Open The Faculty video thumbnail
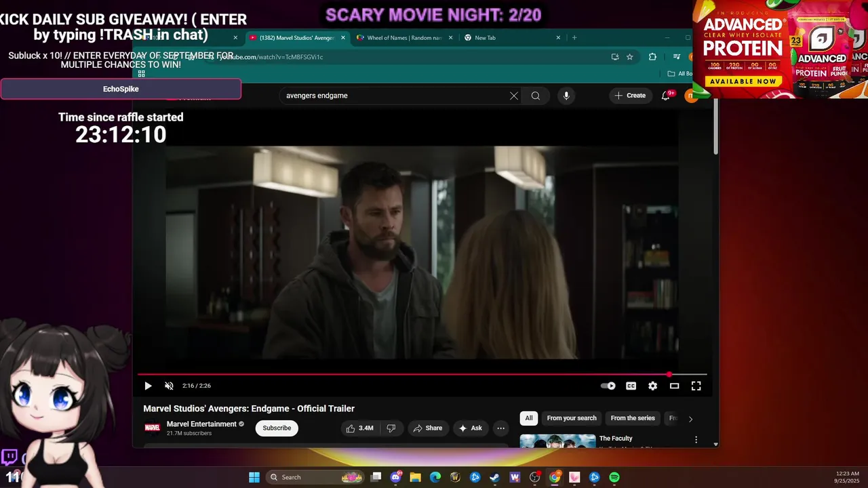The image size is (868, 488). coord(557,441)
